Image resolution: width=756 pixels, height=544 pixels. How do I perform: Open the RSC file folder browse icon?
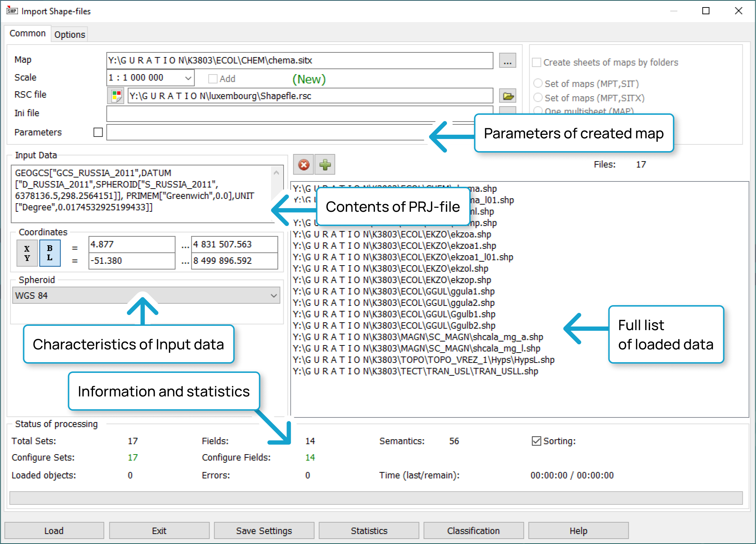508,96
